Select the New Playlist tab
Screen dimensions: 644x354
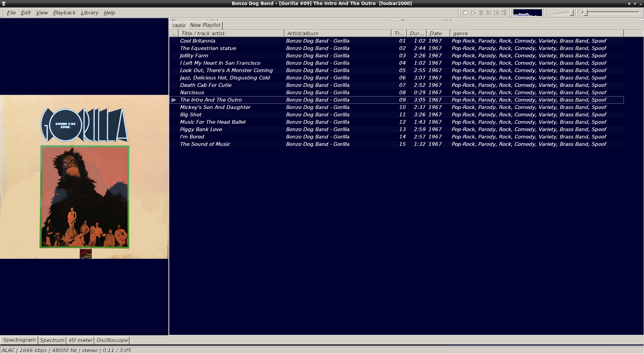coord(205,25)
